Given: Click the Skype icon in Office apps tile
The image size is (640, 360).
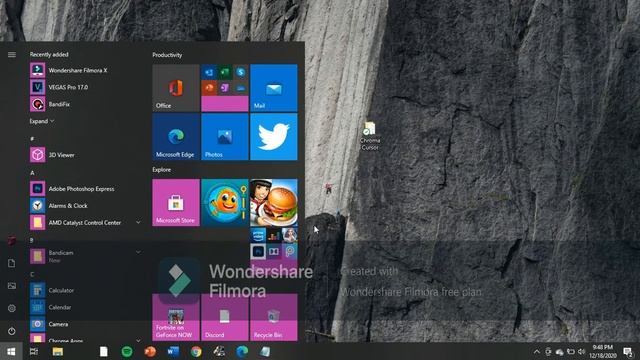Looking at the screenshot, I should coord(241,72).
